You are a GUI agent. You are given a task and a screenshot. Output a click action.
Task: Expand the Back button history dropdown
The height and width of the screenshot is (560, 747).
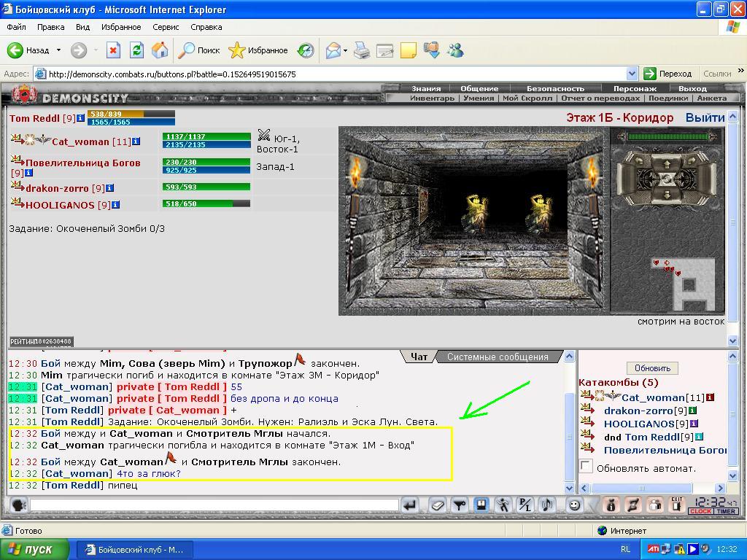58,50
